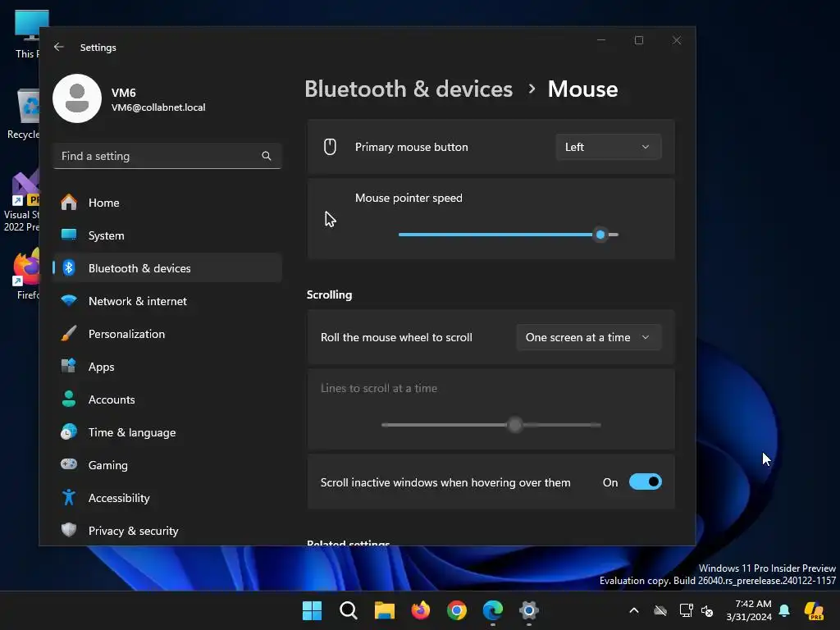Viewport: 840px width, 630px height.
Task: Click the muted volume icon in tray
Action: pyautogui.click(x=707, y=610)
